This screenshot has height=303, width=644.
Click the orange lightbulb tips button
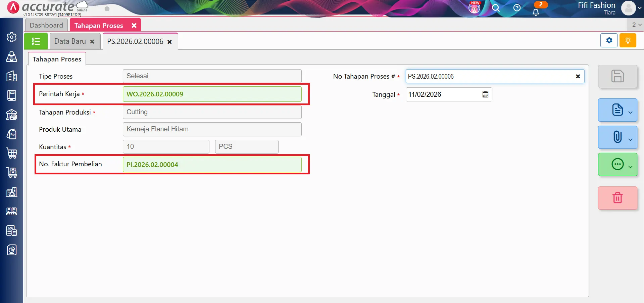(628, 41)
